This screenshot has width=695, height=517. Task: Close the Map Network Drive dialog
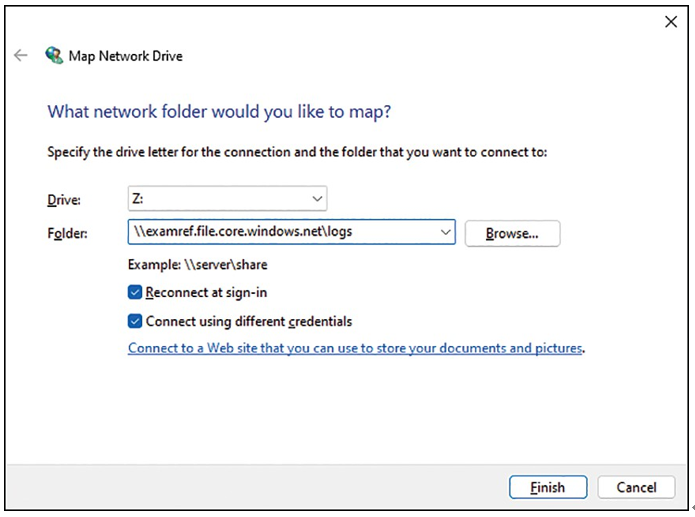(x=671, y=21)
